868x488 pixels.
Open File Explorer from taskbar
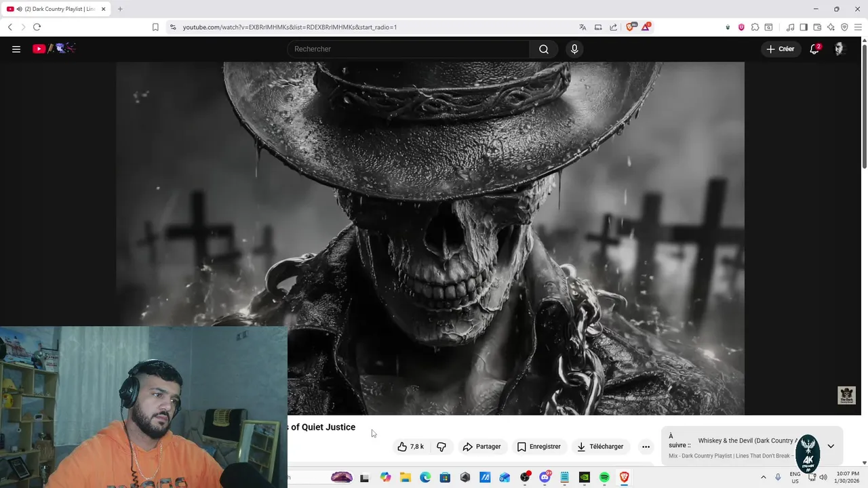point(405,477)
